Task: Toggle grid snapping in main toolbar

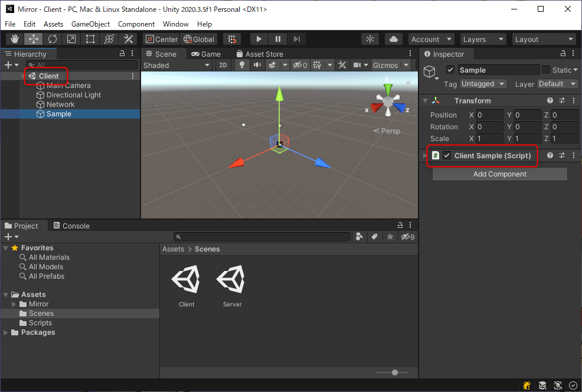Action: point(232,39)
